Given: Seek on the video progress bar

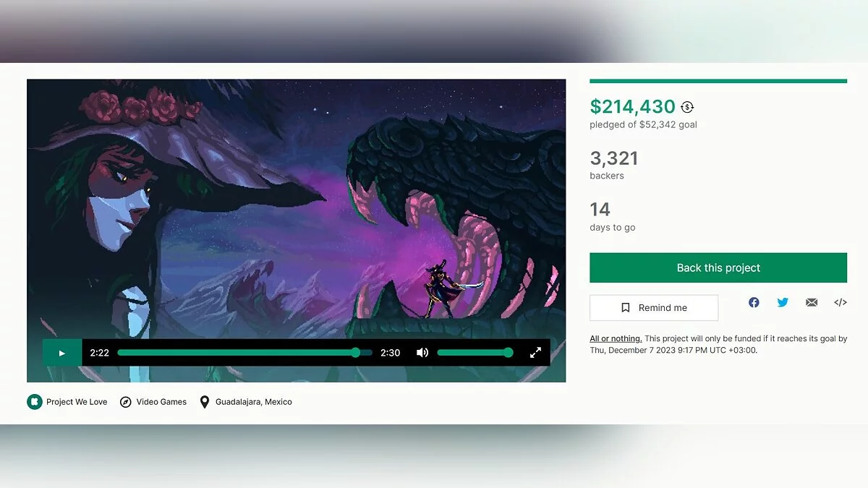Looking at the screenshot, I should (244, 353).
